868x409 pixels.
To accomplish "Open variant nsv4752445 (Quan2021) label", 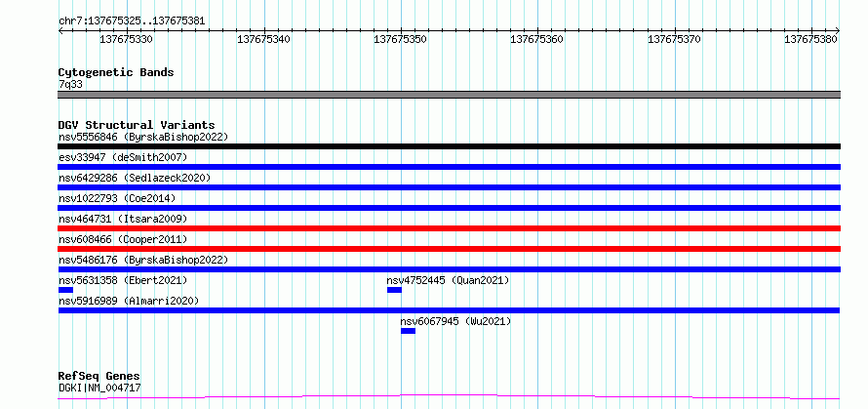I will [448, 280].
